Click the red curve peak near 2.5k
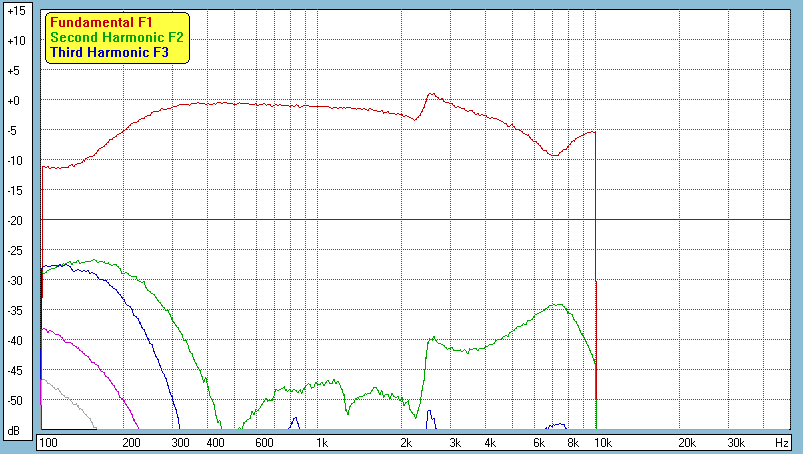Screen dimensions: 803x454 pos(432,94)
